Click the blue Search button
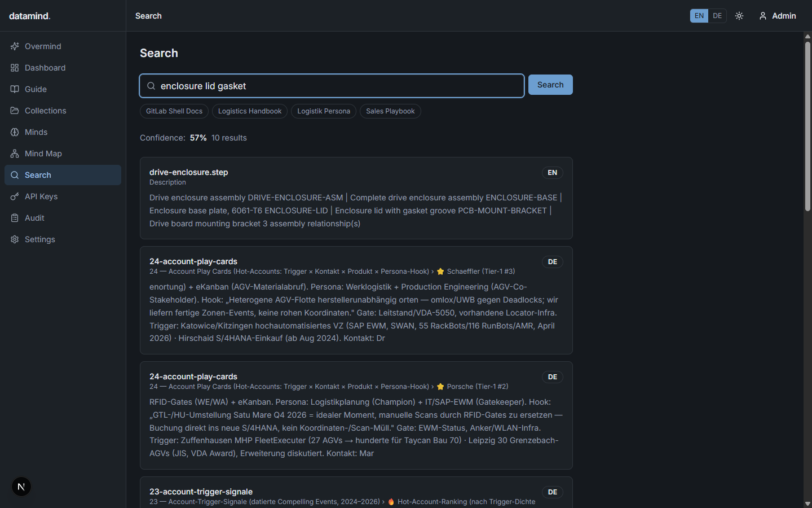This screenshot has height=508, width=812. click(x=550, y=85)
